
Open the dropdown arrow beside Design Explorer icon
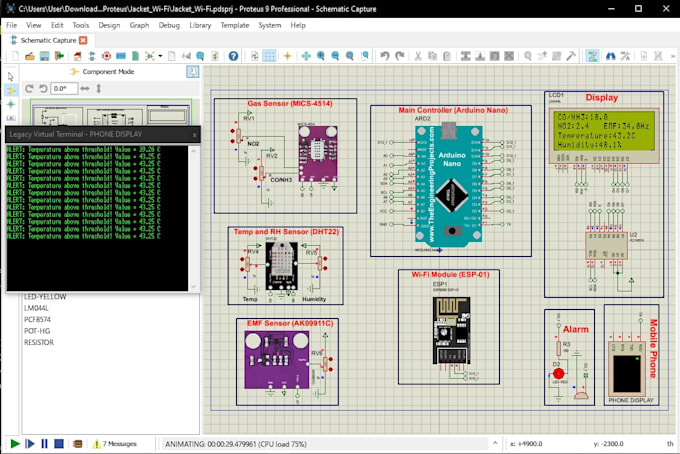pyautogui.click(x=160, y=56)
